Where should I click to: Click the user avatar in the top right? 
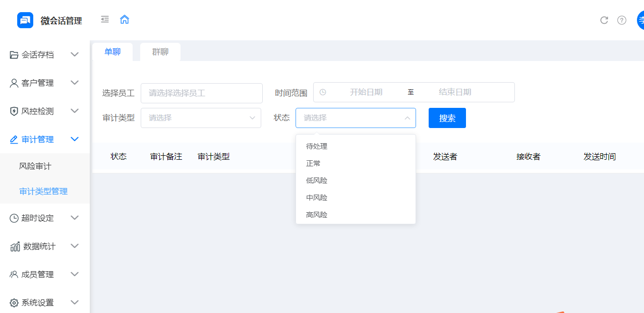coord(640,21)
